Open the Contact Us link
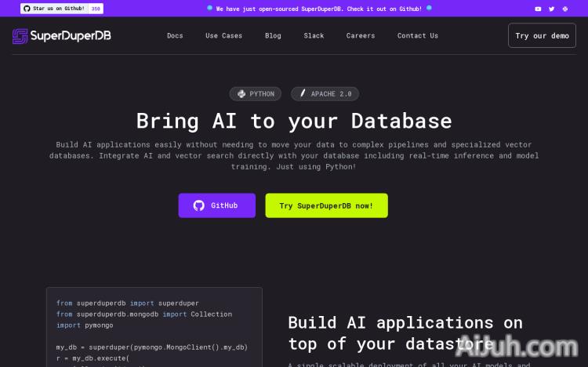The width and height of the screenshot is (588, 367). pyautogui.click(x=418, y=36)
